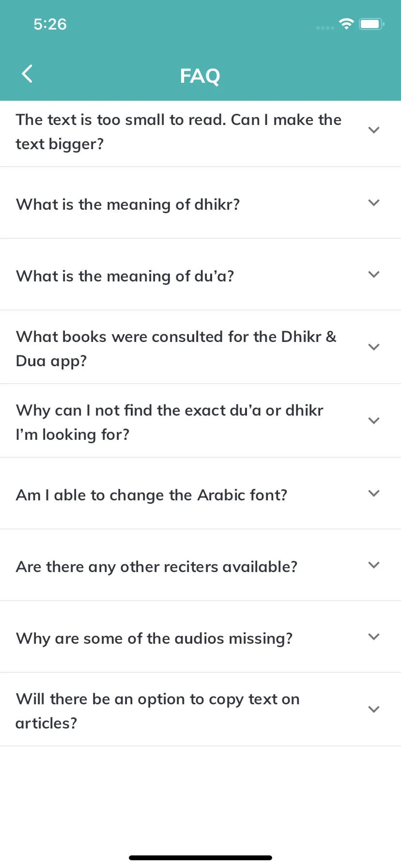
Task: Open 'The text is too small to read' question
Action: [179, 132]
